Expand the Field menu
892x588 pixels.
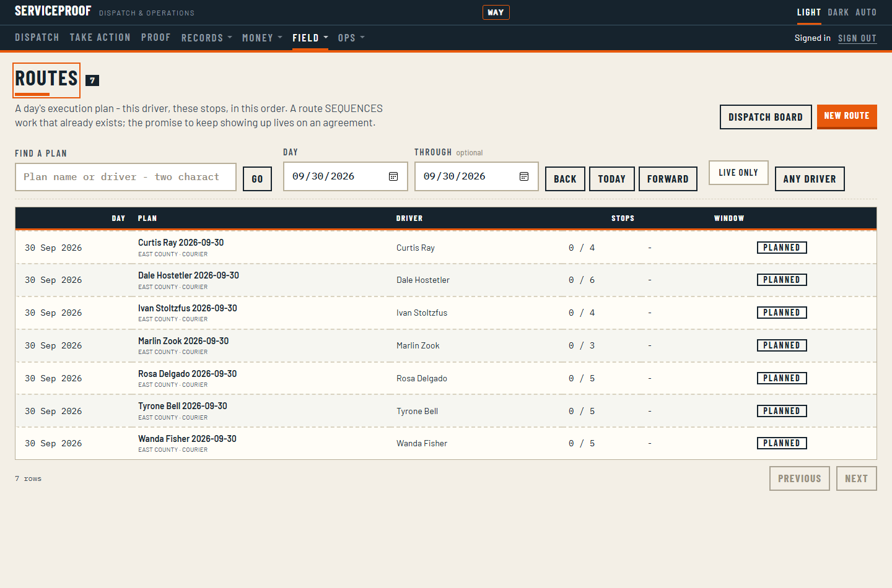click(x=310, y=38)
